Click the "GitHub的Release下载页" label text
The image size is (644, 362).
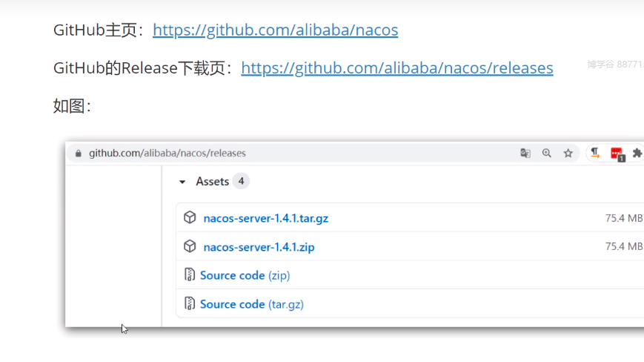coord(139,68)
